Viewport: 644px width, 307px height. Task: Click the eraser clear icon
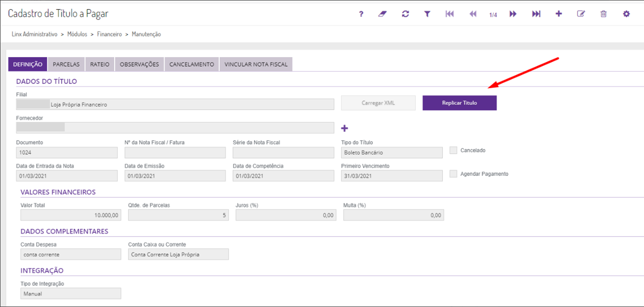[x=382, y=14]
